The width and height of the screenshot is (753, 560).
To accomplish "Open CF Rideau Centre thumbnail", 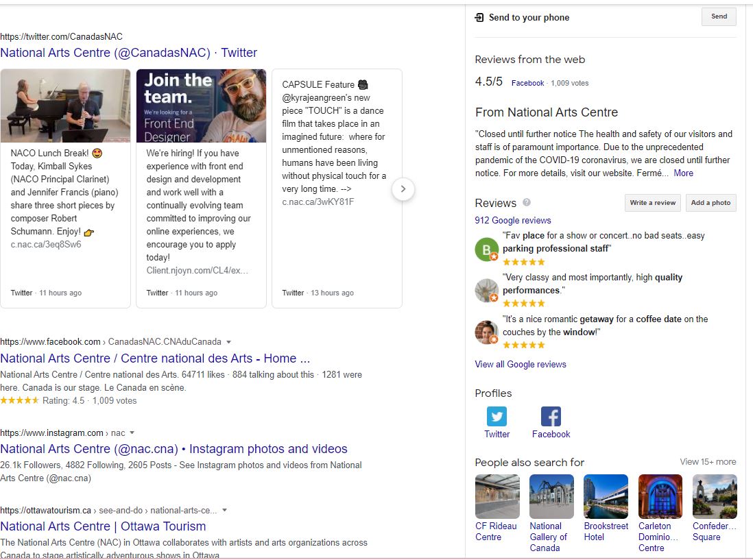I will click(497, 497).
